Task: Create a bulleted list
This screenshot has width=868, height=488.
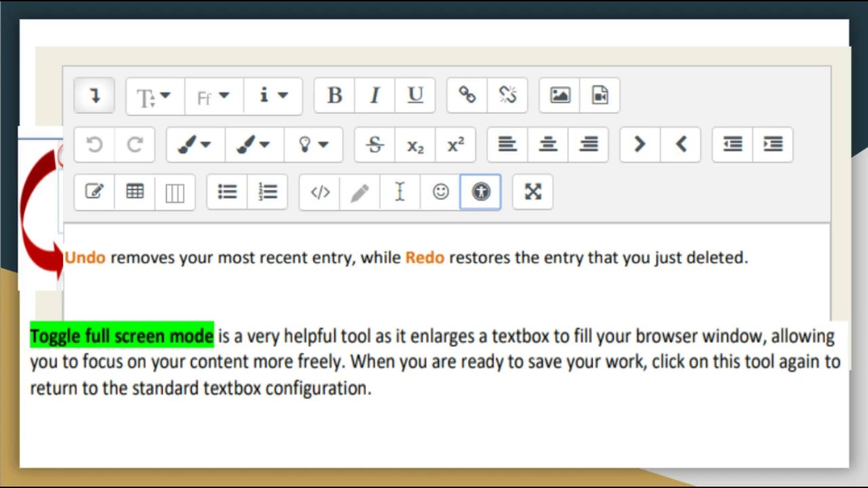Action: pos(227,192)
